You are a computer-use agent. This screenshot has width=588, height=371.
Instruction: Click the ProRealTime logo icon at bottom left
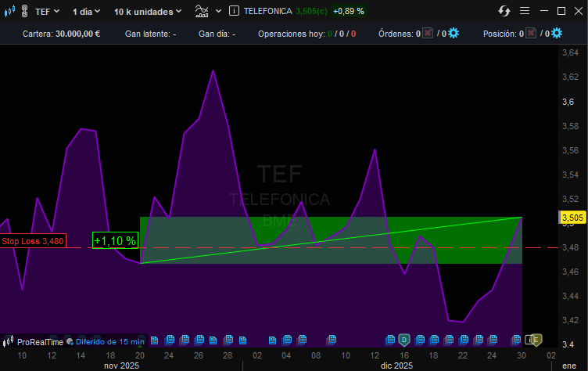[9, 342]
